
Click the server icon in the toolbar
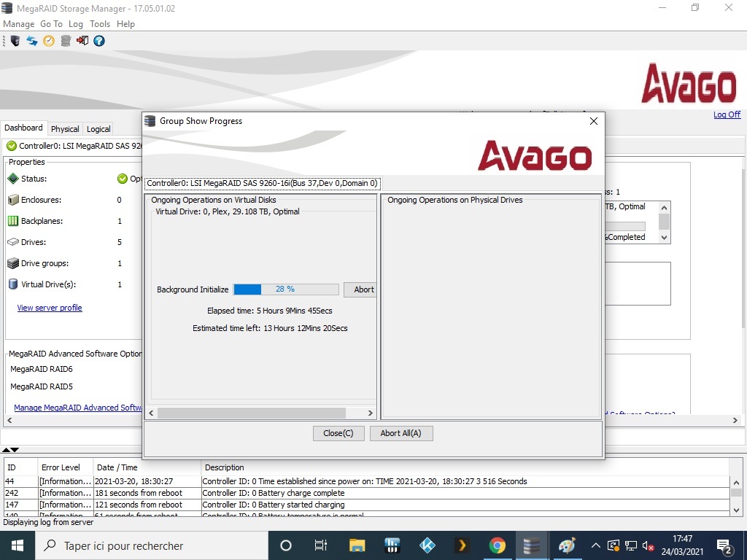click(x=15, y=41)
